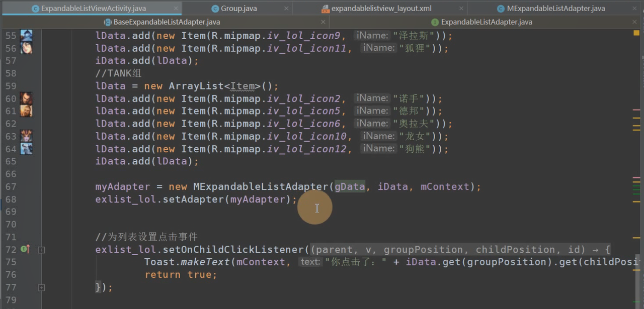Click the gutter image on line 64
The image size is (644, 309).
[26, 149]
